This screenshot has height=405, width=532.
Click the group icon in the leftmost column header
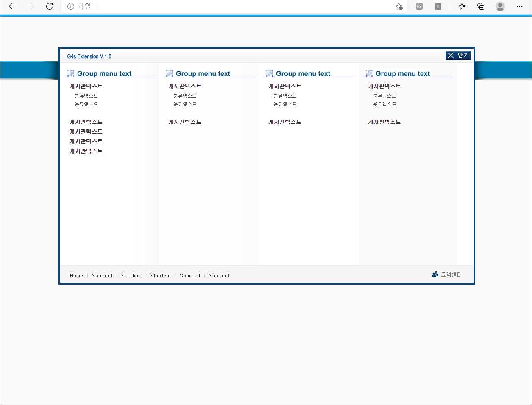(71, 73)
